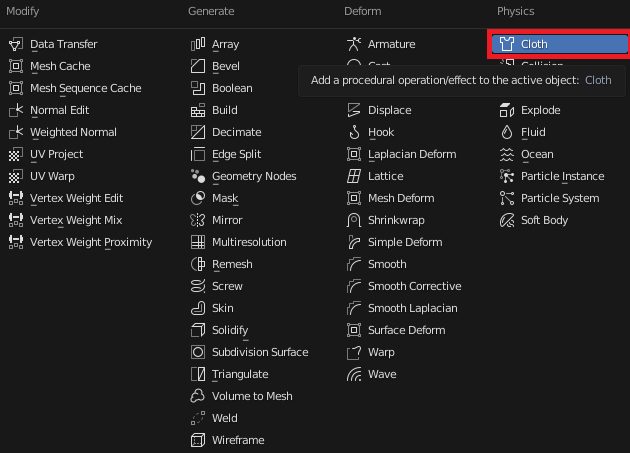This screenshot has width=630, height=453.
Task: Pick Volume to Mesh modifier
Action: coord(252,396)
